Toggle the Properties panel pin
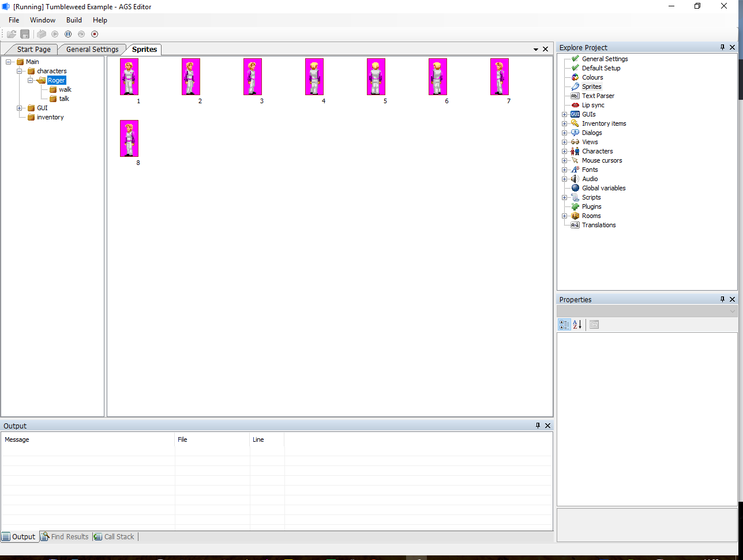743x560 pixels. coord(722,299)
